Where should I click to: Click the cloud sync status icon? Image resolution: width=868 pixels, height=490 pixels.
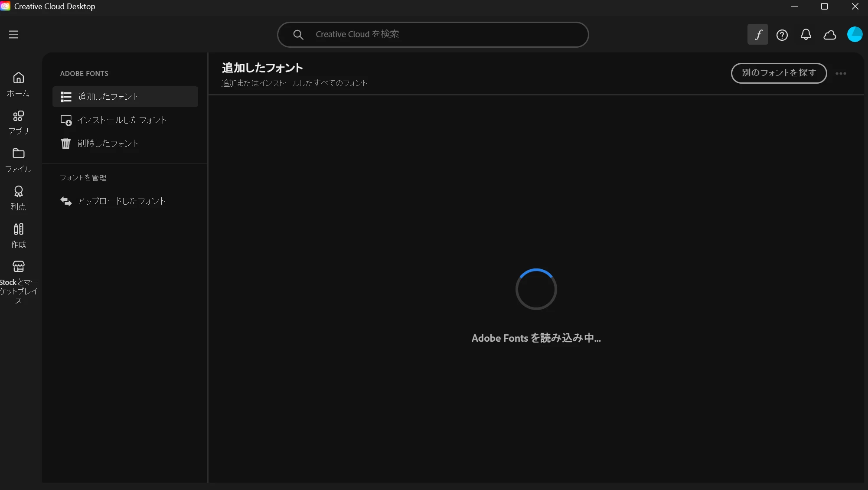(x=829, y=35)
